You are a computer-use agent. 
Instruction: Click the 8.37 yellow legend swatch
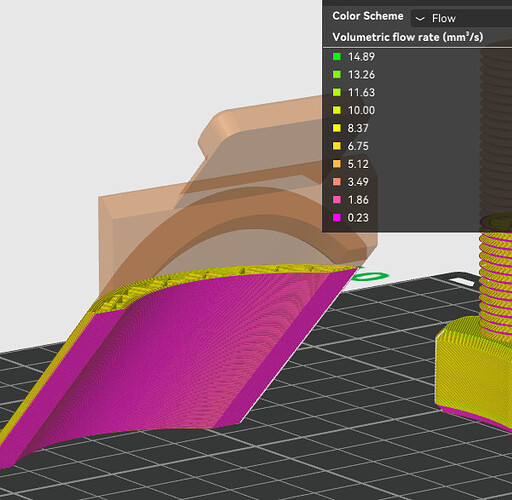pos(337,128)
